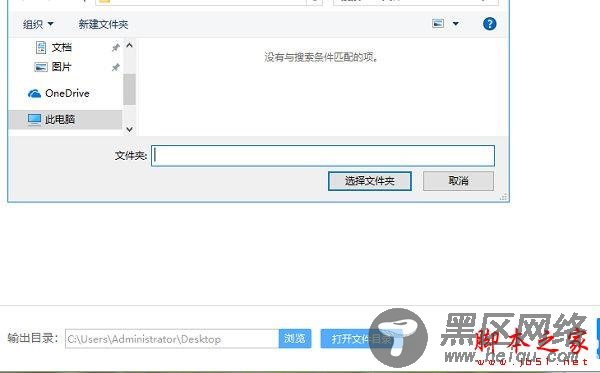Image resolution: width=600 pixels, height=373 pixels.
Task: Click the 文档 document icon
Action: (41, 47)
